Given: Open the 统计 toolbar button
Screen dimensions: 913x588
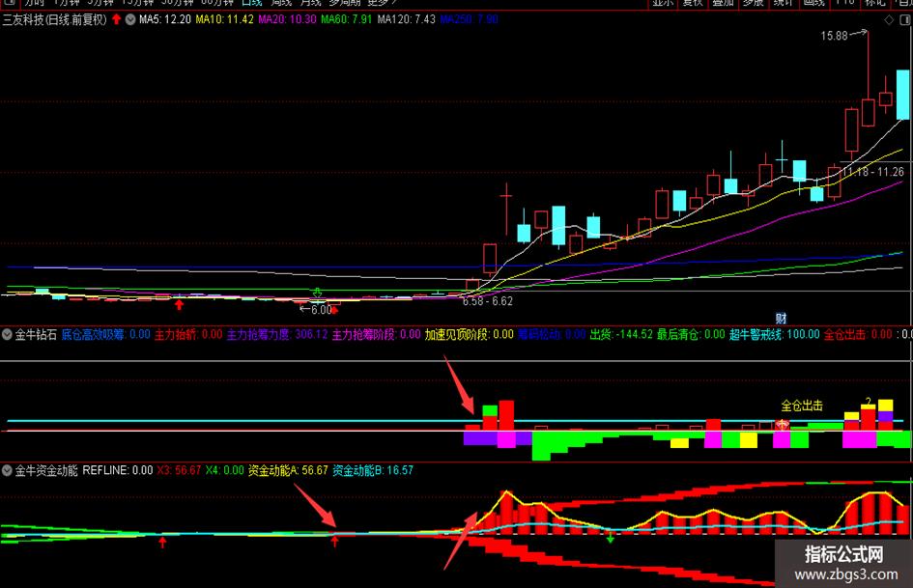Looking at the screenshot, I should tap(784, 2).
